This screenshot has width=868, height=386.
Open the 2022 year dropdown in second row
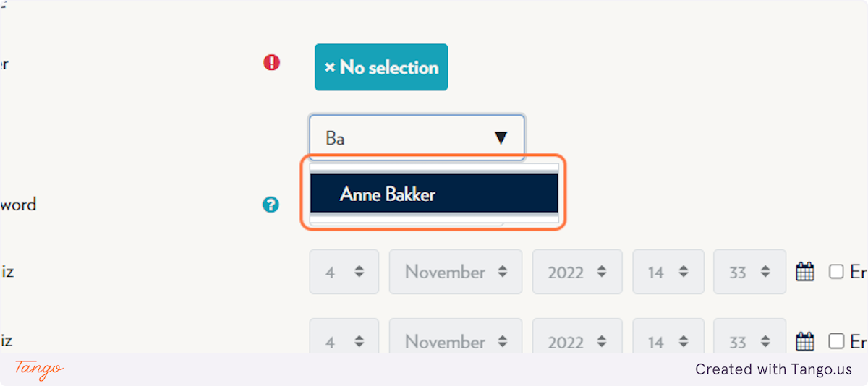pos(577,340)
